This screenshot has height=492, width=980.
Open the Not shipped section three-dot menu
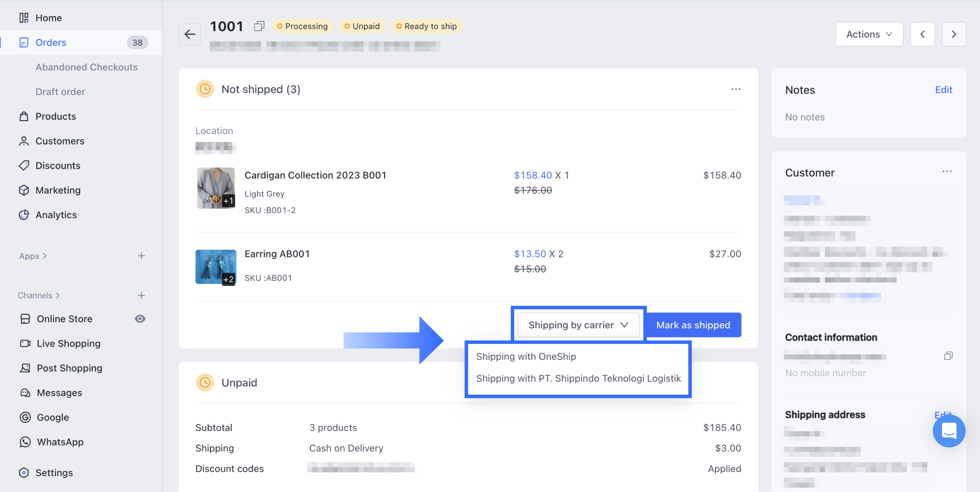point(736,89)
